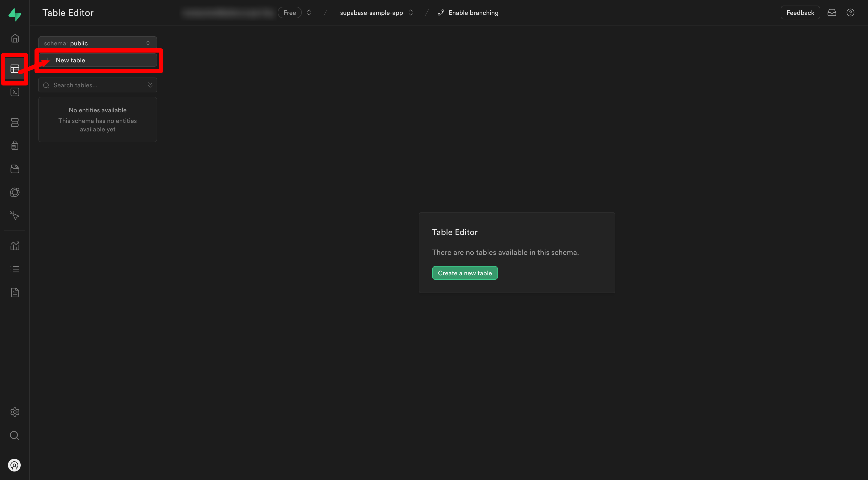Click the blurred organization name in breadcrumb

tap(228, 13)
